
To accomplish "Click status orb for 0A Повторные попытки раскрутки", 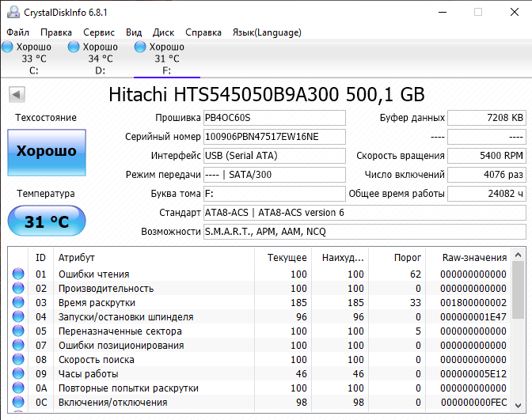I will click(x=18, y=388).
